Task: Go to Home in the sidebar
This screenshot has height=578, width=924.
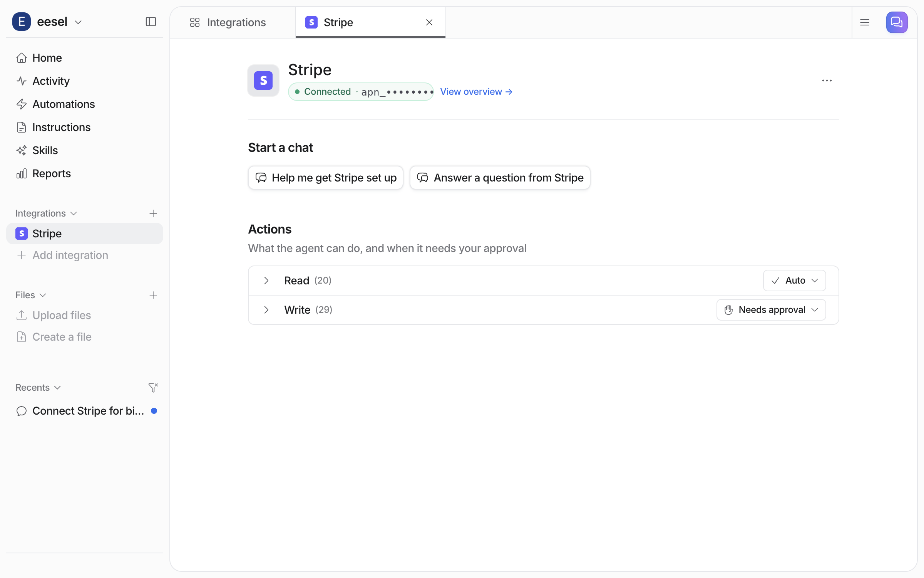Action: pos(85,58)
